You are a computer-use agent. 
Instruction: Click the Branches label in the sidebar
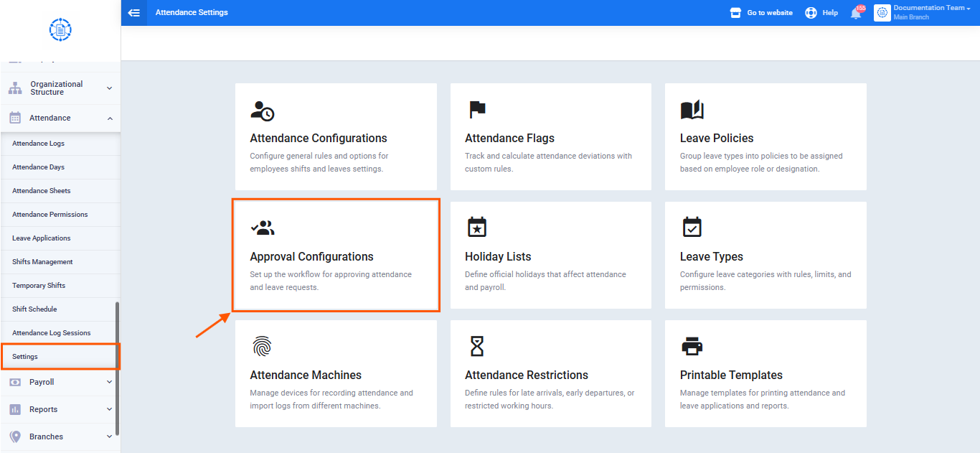point(46,436)
